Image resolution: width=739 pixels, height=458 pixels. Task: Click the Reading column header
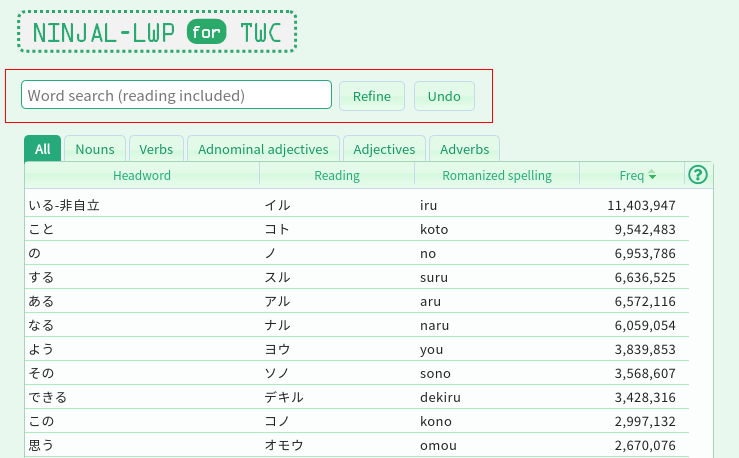337,176
